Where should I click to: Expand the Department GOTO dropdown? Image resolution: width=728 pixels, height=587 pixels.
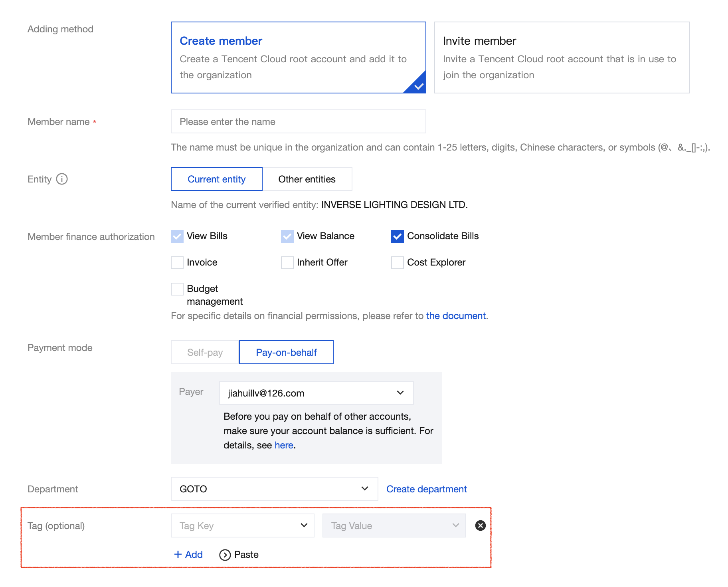click(x=274, y=489)
